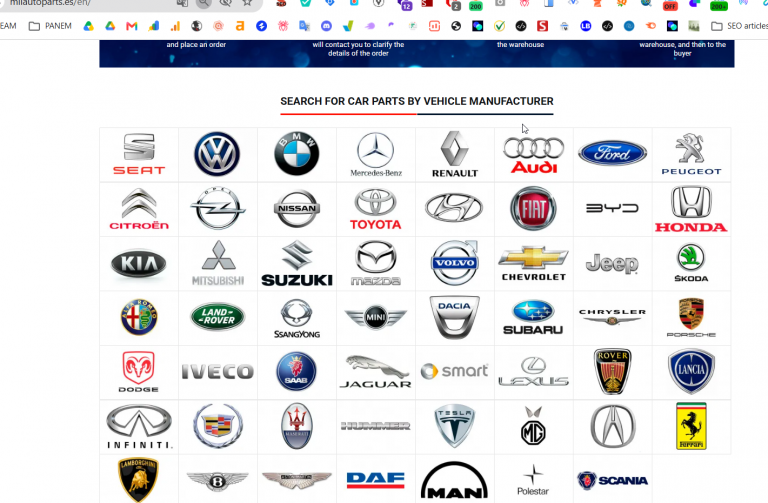Open Iveco parts
This screenshot has height=503, width=768.
pos(217,372)
